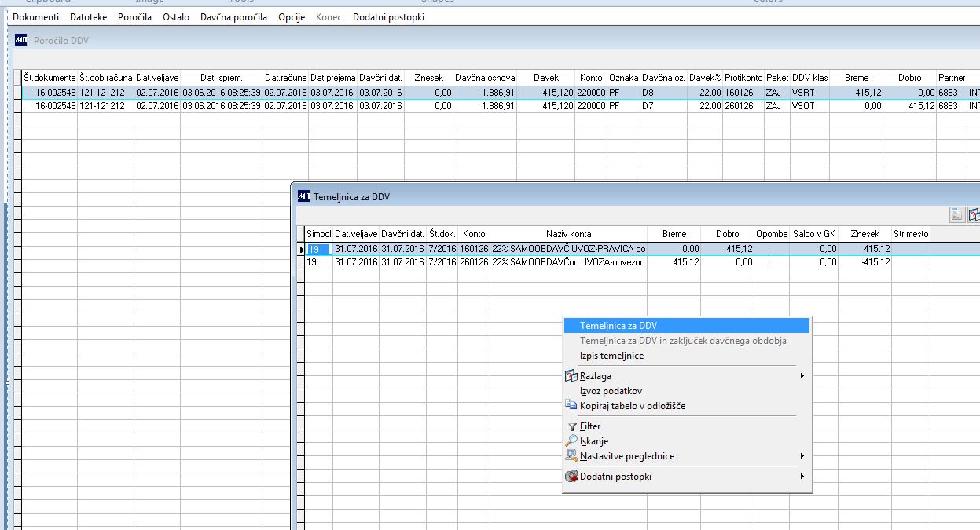The width and height of the screenshot is (980, 530).
Task: Select the D8 cell in Poročilo DDV
Action: (664, 93)
